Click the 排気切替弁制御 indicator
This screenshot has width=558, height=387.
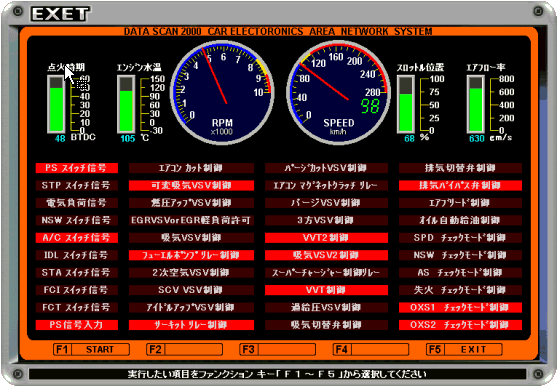pyautogui.click(x=460, y=168)
